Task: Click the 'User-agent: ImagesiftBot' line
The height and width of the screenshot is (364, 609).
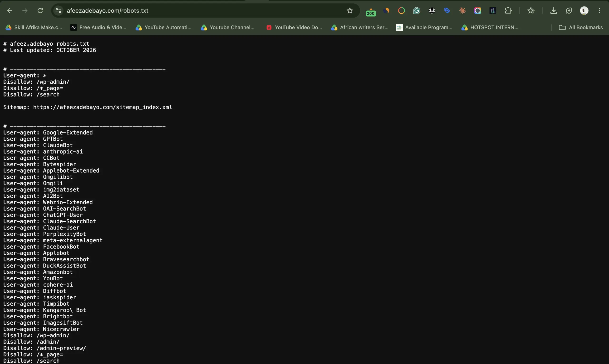Action: pos(43,323)
